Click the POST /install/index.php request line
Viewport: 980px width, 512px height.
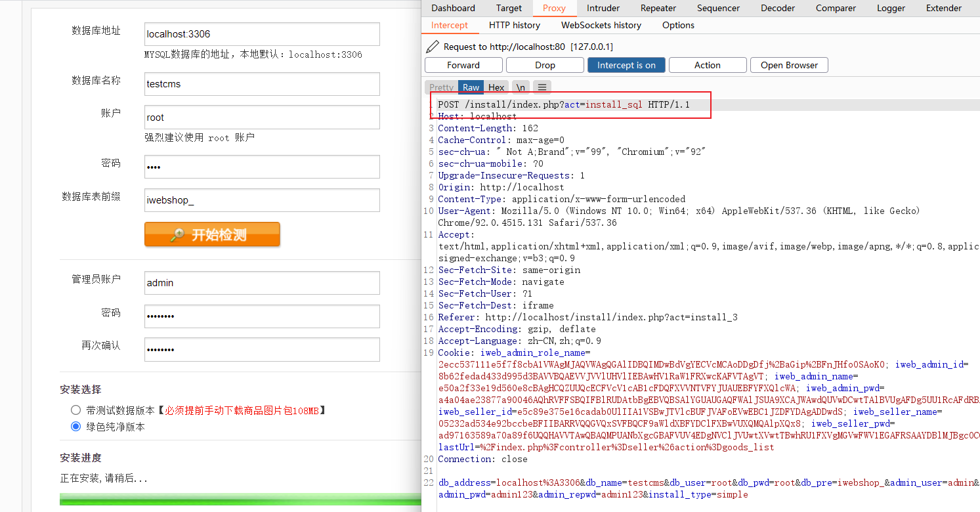pos(564,104)
